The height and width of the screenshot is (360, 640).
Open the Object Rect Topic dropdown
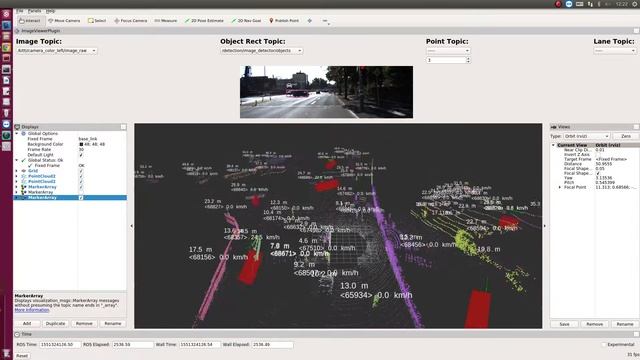click(x=261, y=51)
